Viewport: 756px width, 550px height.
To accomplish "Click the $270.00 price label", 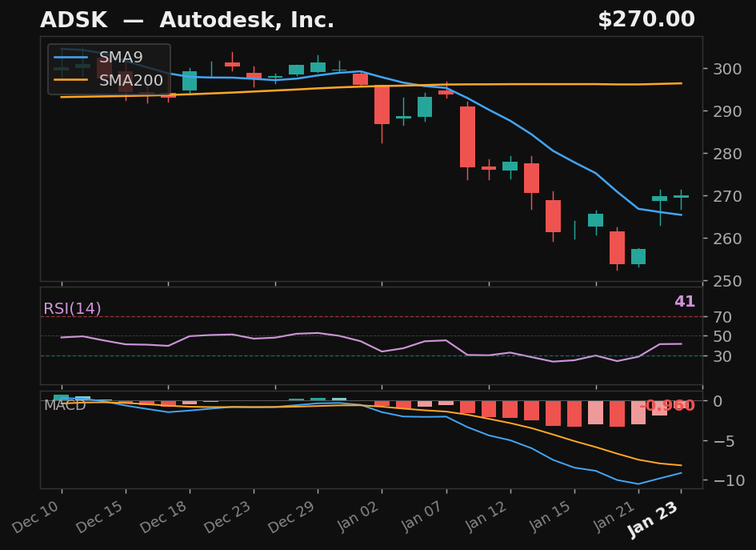I will coord(646,20).
